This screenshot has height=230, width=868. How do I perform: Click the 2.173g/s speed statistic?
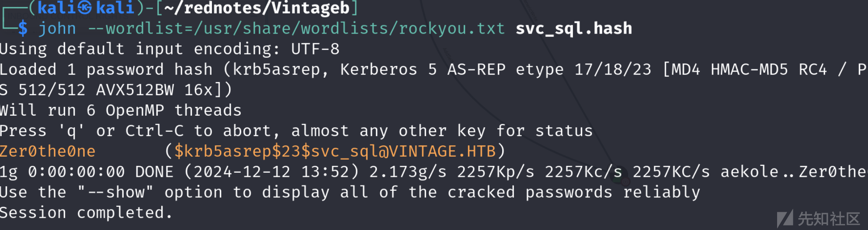pyautogui.click(x=408, y=172)
